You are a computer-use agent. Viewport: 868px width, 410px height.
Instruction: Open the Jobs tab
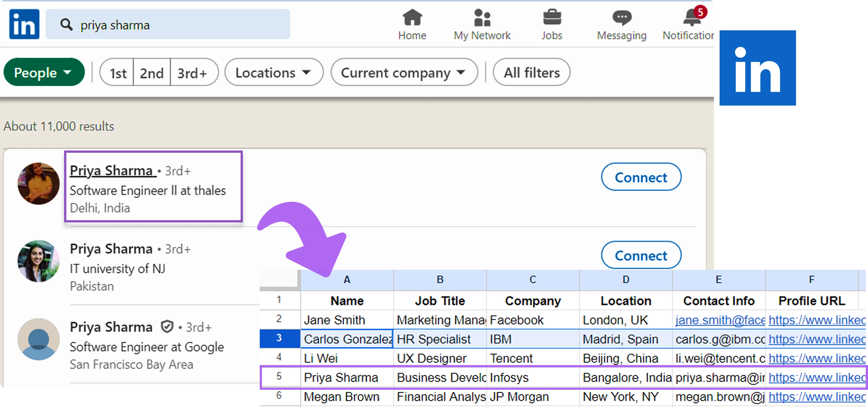[552, 25]
